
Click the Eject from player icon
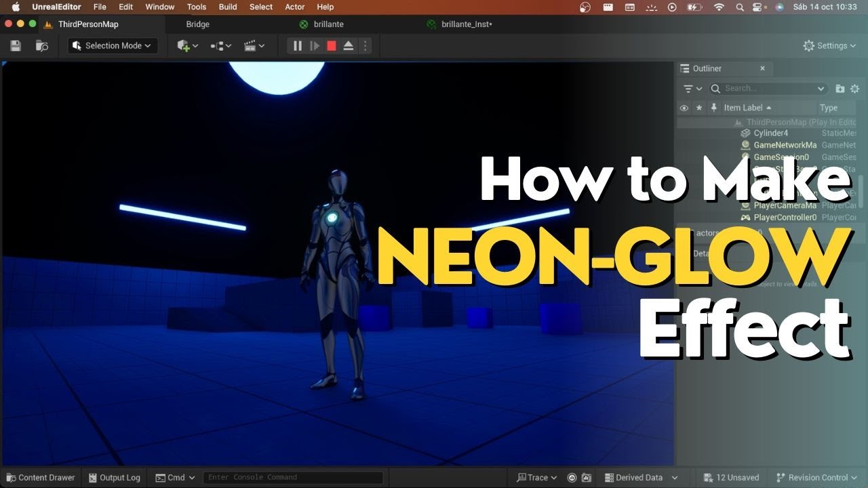tap(349, 45)
